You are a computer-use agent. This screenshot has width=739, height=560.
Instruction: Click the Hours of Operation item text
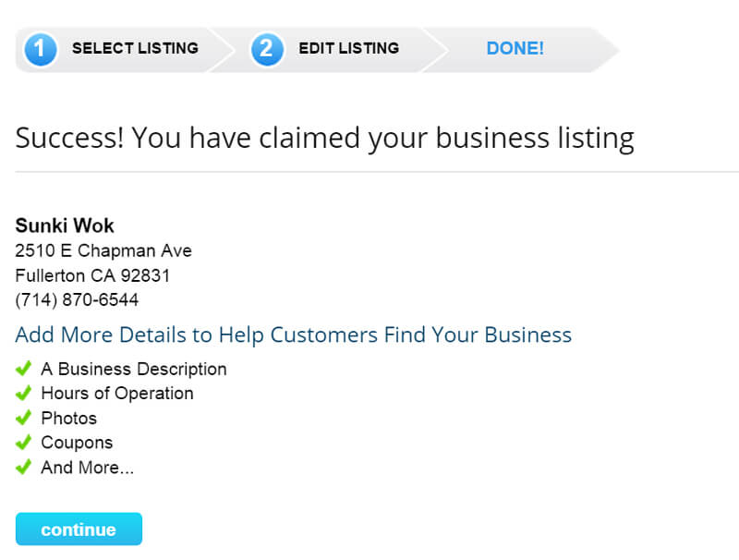coord(117,393)
